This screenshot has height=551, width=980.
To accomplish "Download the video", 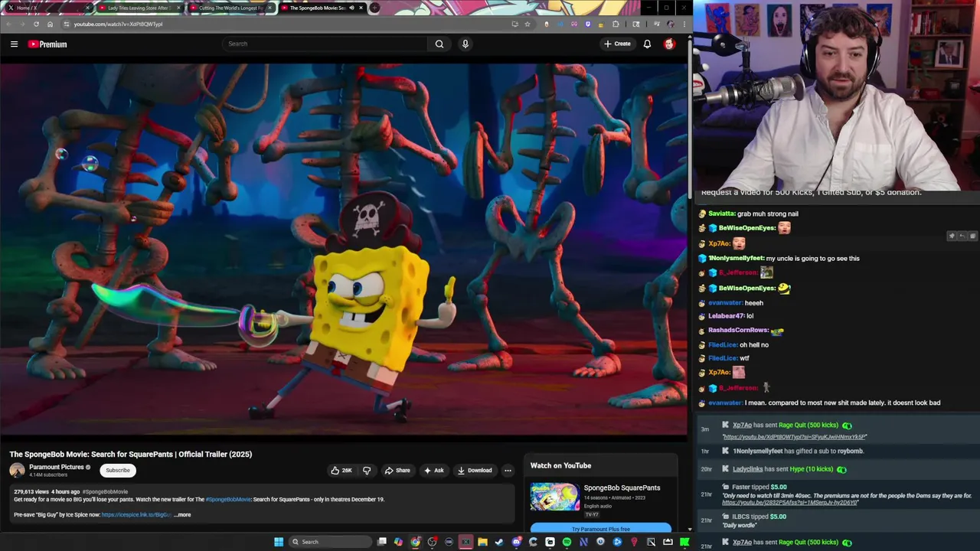I will tap(475, 471).
